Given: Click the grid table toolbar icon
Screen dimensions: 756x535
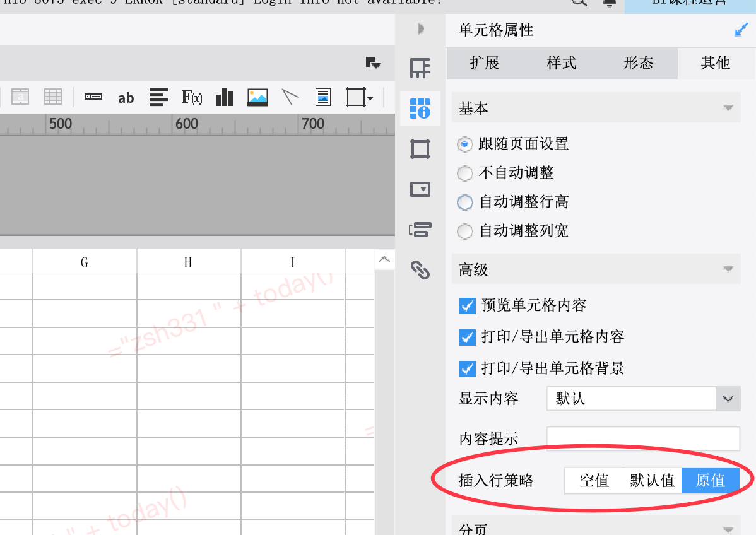Looking at the screenshot, I should tap(53, 97).
